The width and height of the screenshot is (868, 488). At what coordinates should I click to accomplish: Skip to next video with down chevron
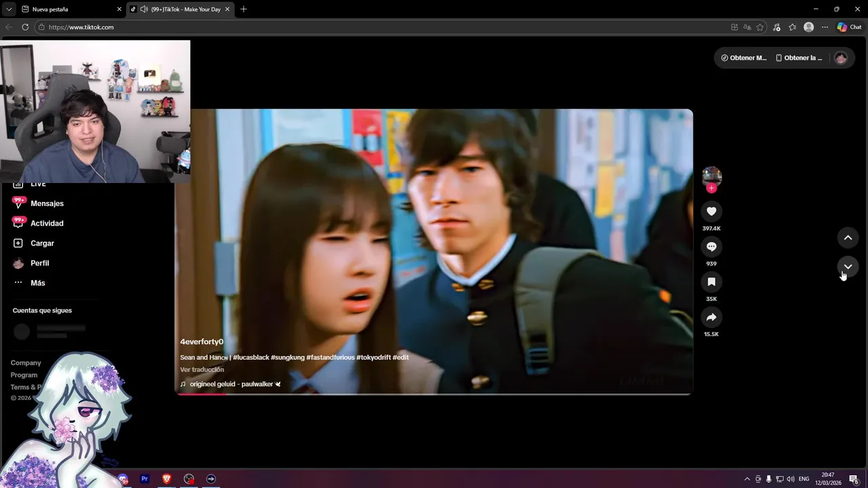(x=848, y=266)
